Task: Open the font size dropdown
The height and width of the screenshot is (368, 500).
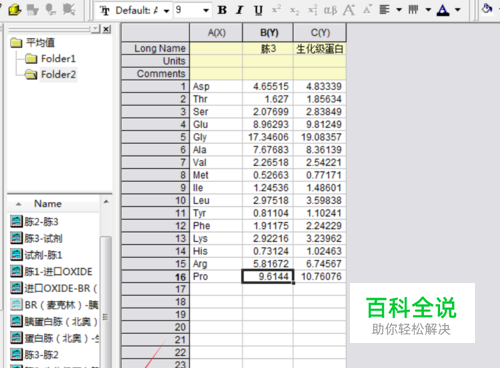Action: [206, 11]
